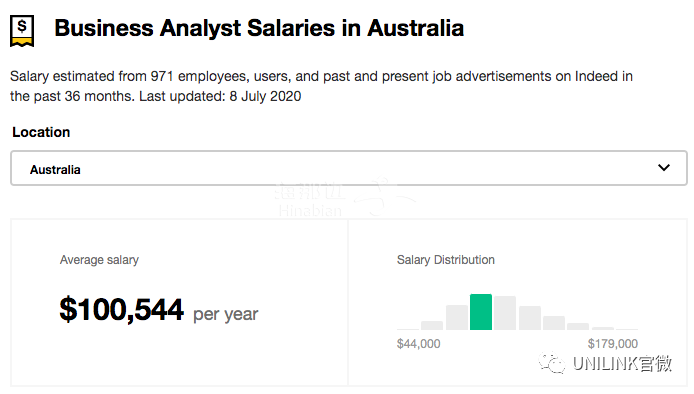
Task: Click the Salary Distribution label
Action: (446, 260)
